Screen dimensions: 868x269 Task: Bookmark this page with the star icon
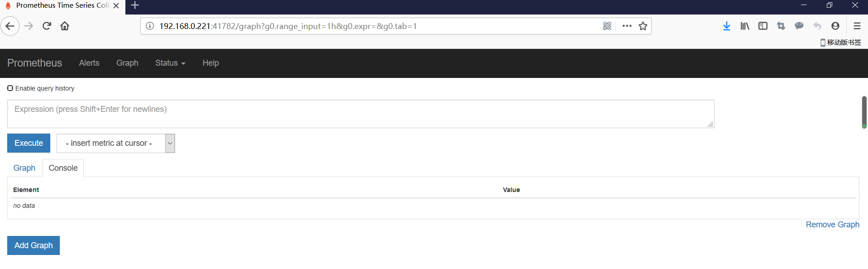pyautogui.click(x=643, y=26)
